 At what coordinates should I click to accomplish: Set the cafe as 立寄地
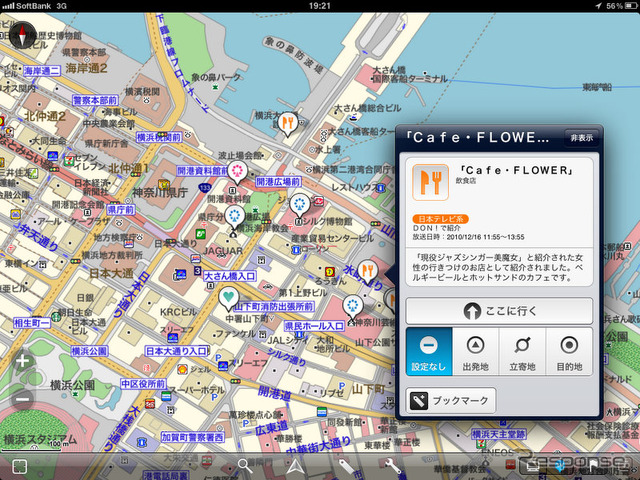(522, 351)
